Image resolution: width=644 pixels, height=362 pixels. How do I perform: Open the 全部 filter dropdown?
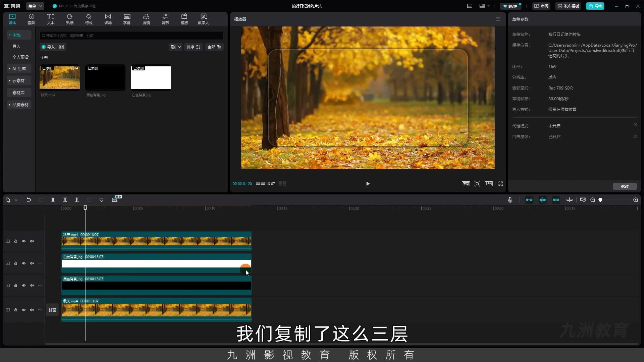pyautogui.click(x=214, y=47)
